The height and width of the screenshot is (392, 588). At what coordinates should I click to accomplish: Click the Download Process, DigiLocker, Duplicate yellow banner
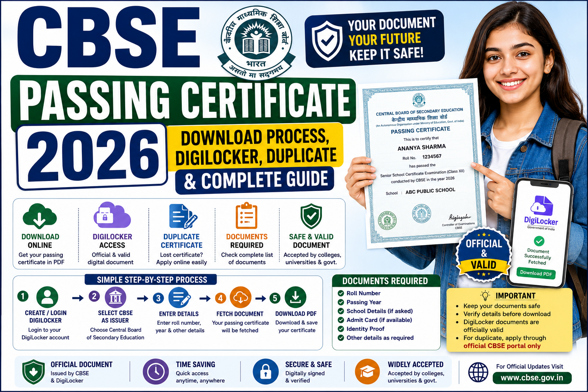tap(255, 147)
